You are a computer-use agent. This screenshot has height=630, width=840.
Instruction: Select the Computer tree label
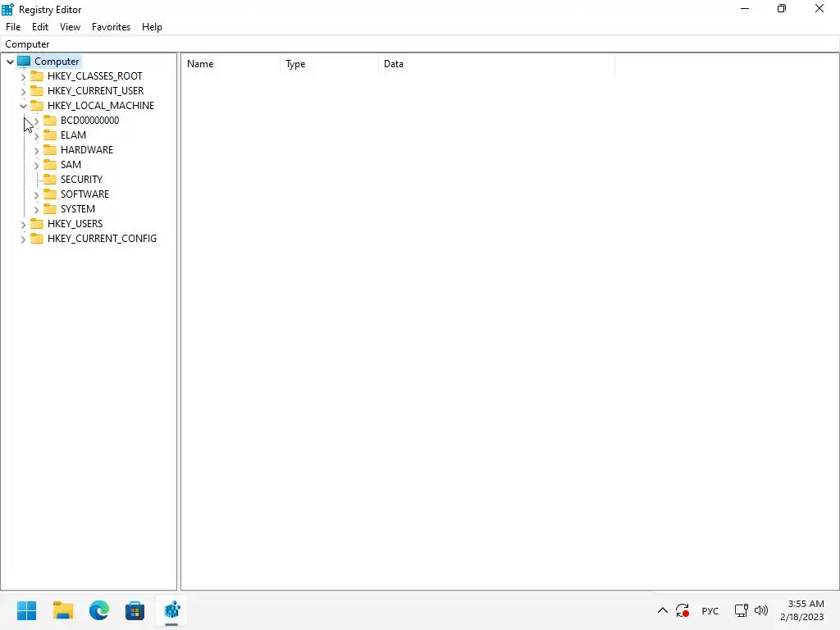tap(57, 61)
